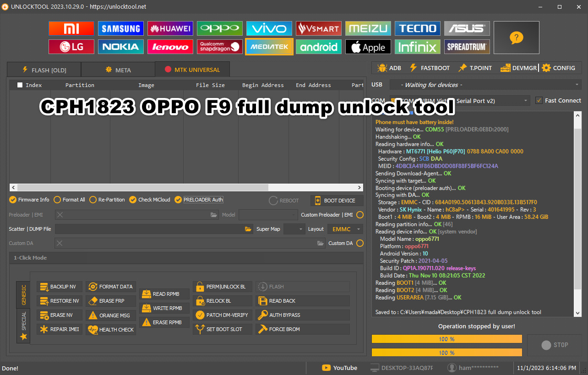Select the Tecno brand logo
Screen dimensions: 588x375
click(x=418, y=28)
